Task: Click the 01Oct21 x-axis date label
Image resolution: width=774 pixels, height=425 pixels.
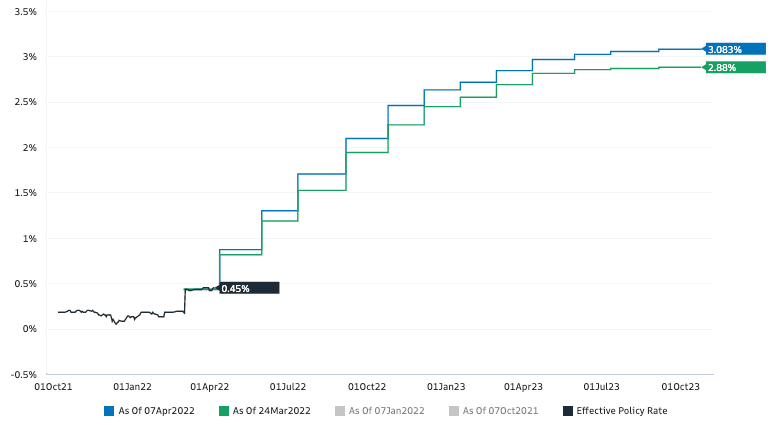Action: (x=53, y=385)
